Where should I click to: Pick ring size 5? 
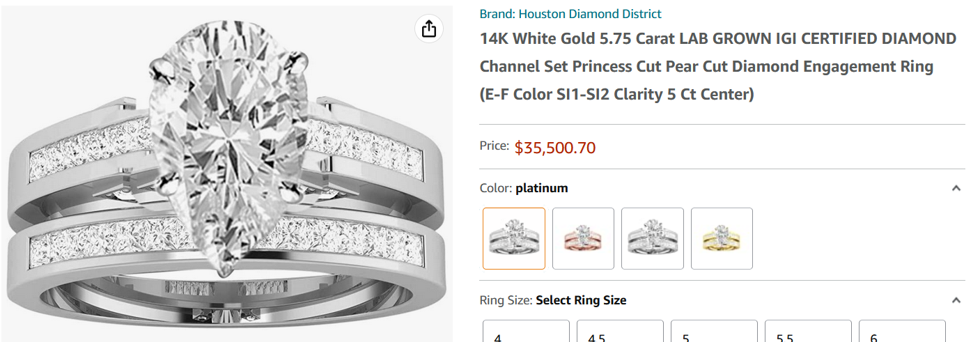[714, 334]
